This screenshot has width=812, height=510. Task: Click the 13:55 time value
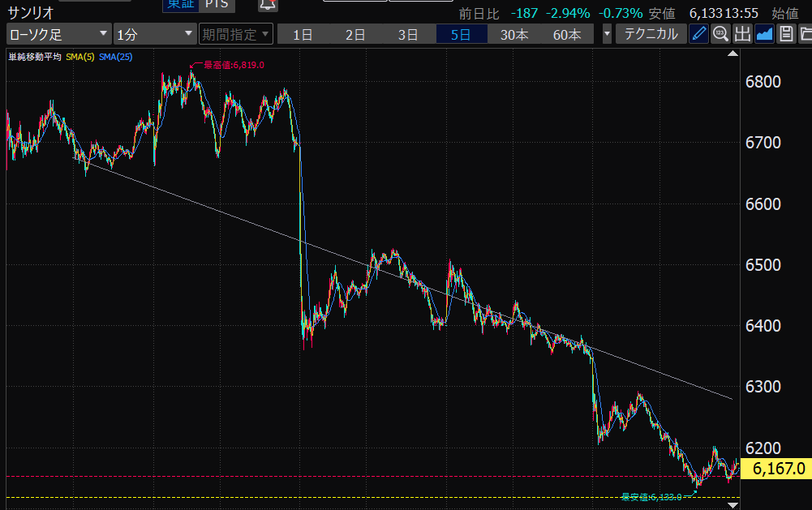click(741, 14)
